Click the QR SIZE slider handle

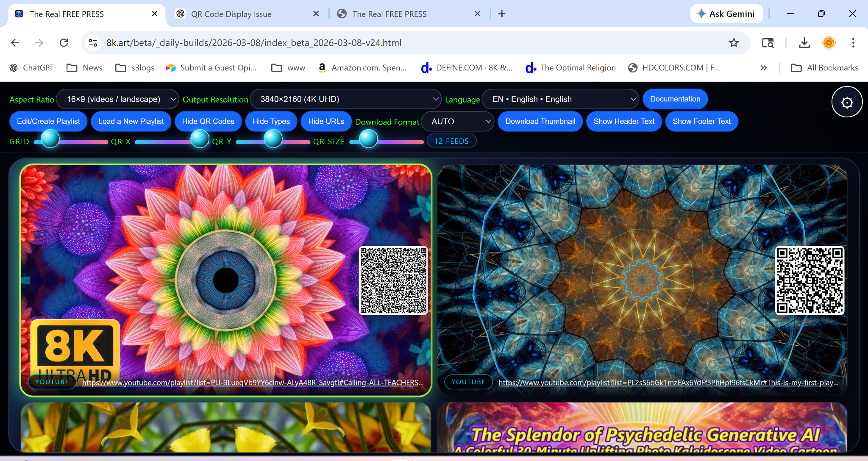(x=368, y=139)
